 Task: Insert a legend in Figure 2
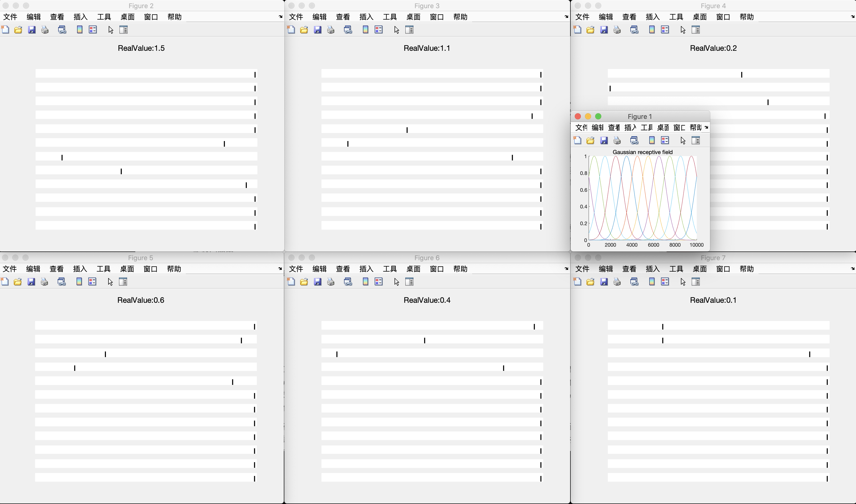pyautogui.click(x=93, y=30)
